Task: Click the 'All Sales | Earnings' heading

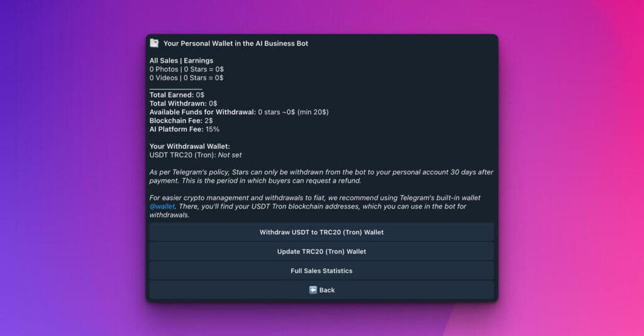Action: (181, 61)
